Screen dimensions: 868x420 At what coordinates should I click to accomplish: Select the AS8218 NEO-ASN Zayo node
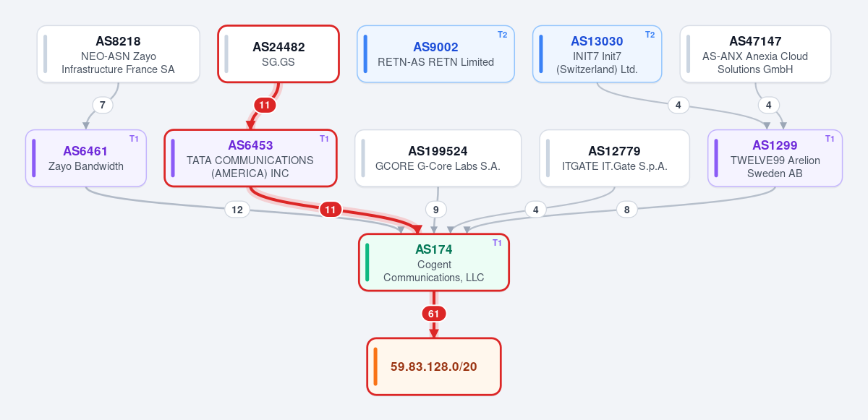tap(119, 54)
